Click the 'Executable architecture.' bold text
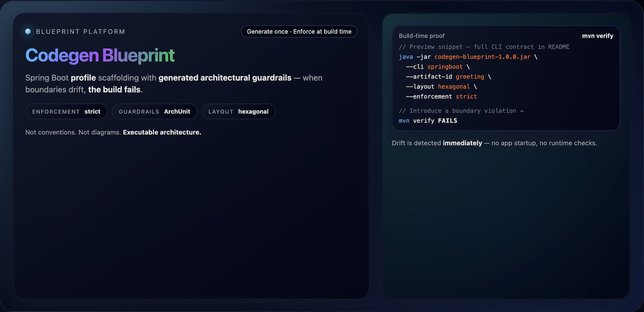Screen dimensions: 644x312 point(162,132)
